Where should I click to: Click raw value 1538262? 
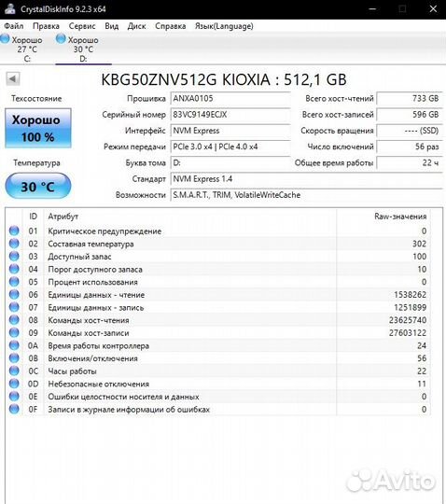point(410,294)
